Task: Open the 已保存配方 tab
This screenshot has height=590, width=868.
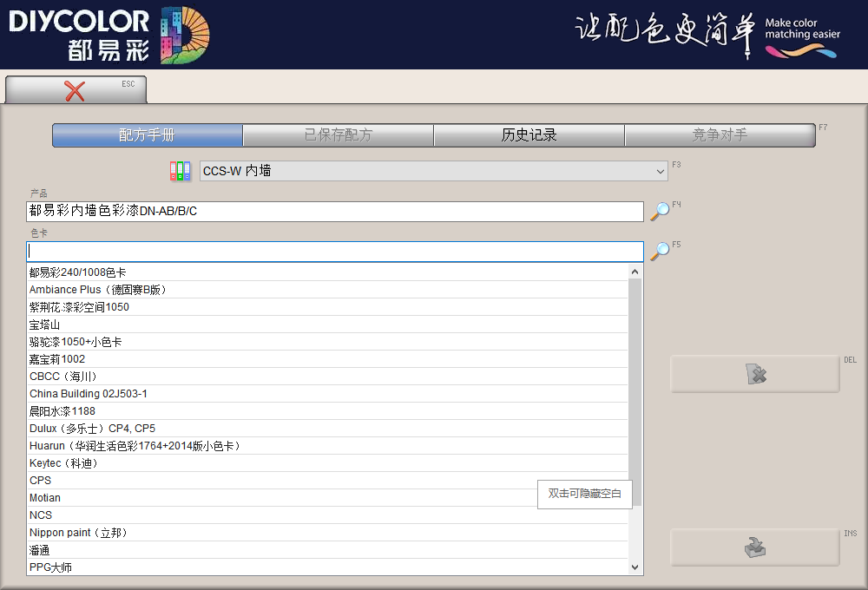Action: [339, 135]
